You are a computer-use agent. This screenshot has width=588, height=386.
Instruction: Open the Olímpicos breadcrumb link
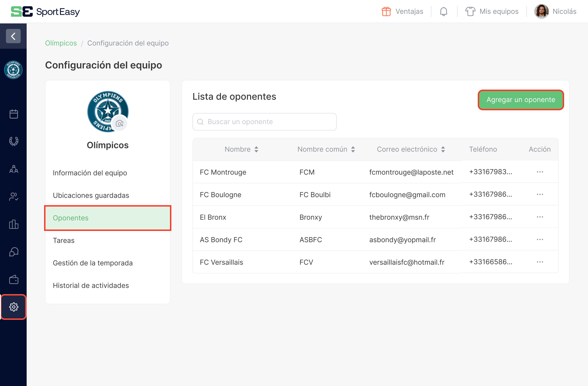coord(61,43)
